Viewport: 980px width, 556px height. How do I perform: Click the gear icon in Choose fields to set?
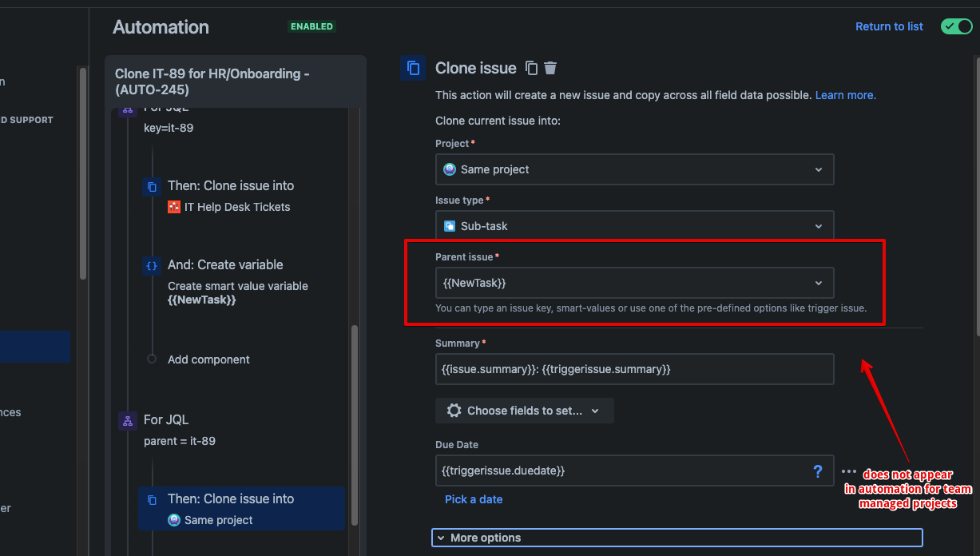pyautogui.click(x=454, y=411)
